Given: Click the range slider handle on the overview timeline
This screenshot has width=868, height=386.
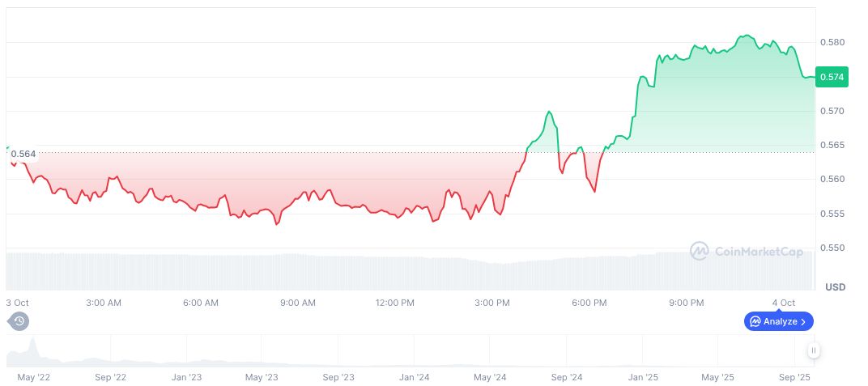Looking at the screenshot, I should [813, 350].
